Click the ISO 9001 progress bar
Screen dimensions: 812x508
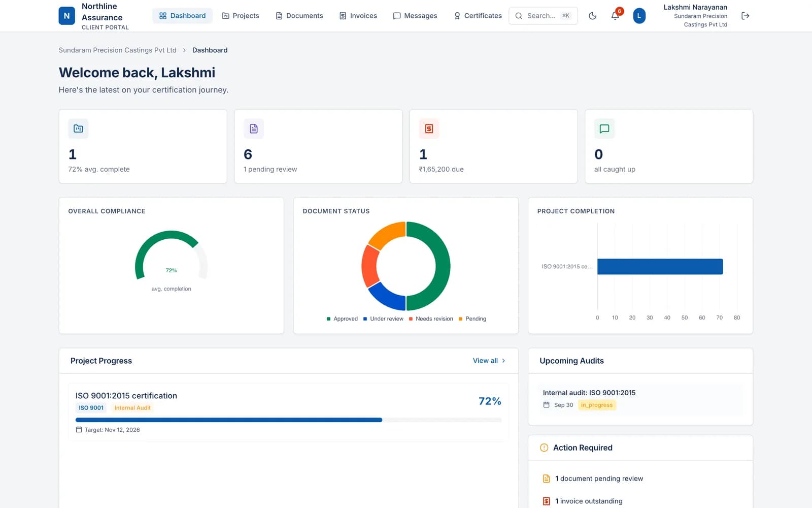[x=288, y=420]
